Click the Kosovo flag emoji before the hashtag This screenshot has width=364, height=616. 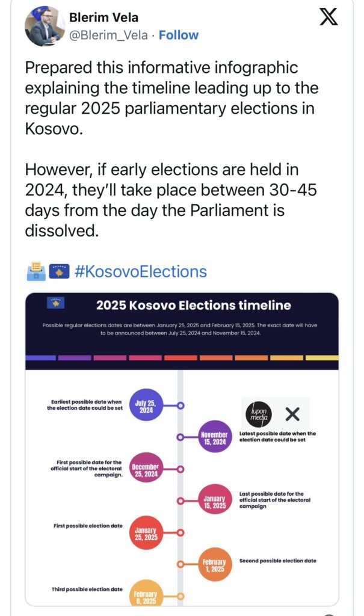[x=59, y=271]
